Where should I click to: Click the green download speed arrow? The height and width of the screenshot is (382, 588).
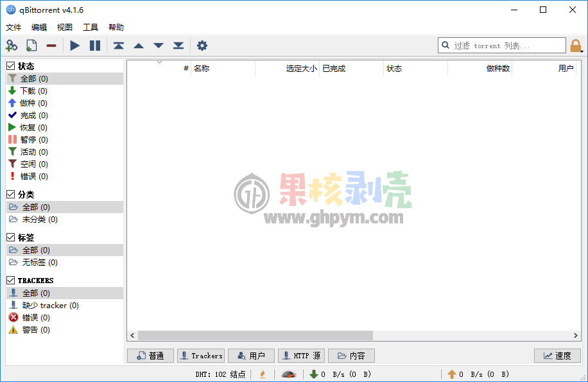(314, 374)
